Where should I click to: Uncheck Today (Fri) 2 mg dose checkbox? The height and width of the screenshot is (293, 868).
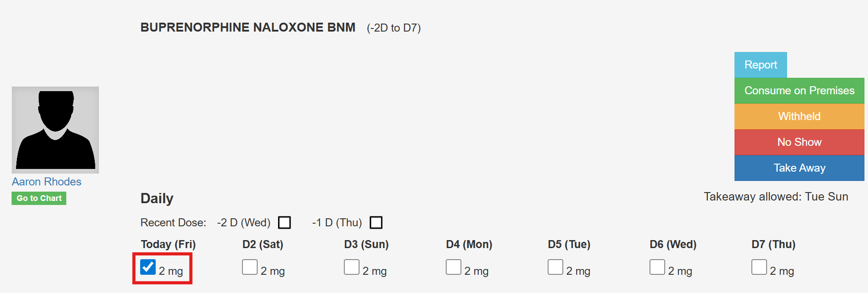(148, 267)
